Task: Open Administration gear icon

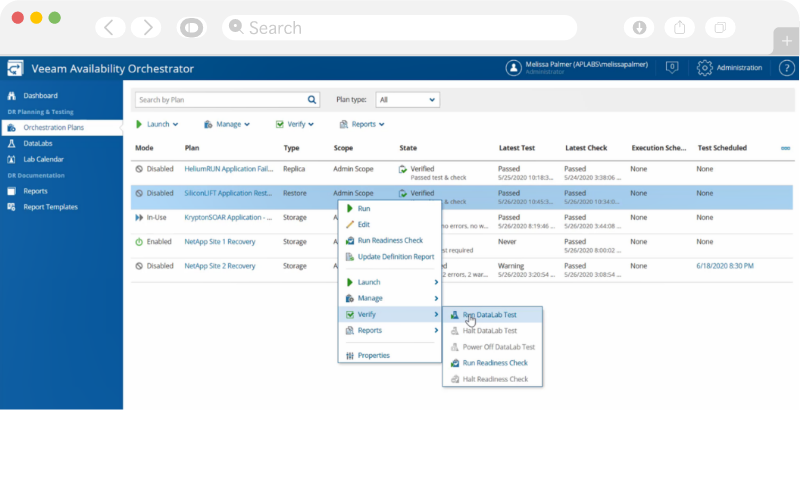Action: [705, 68]
